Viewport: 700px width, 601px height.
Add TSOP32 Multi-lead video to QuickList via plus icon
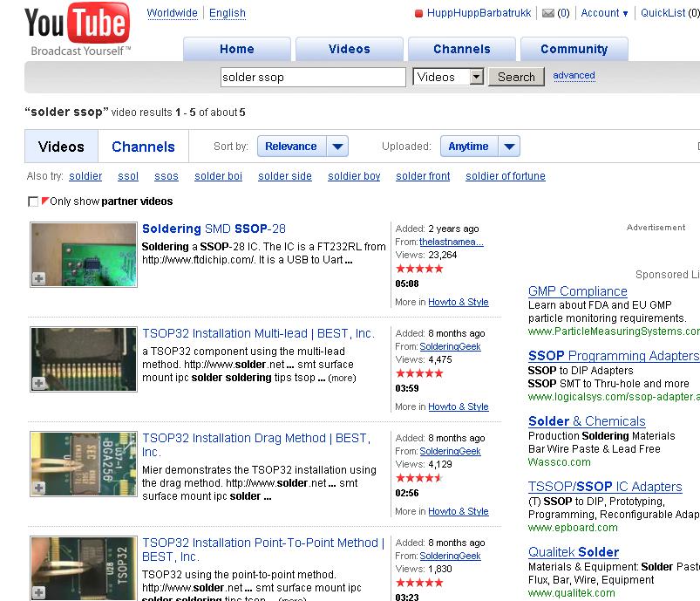[x=38, y=383]
